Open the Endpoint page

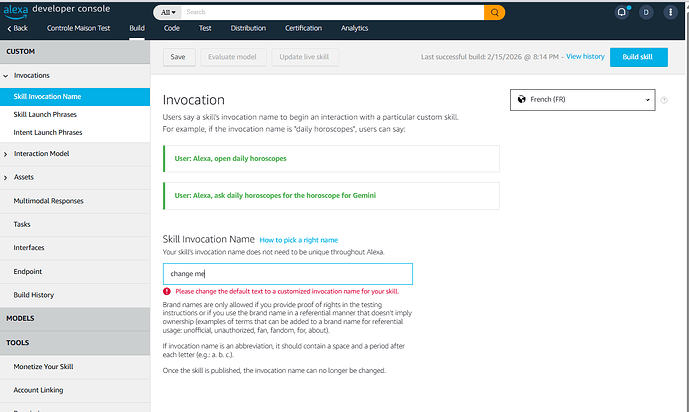[75, 271]
